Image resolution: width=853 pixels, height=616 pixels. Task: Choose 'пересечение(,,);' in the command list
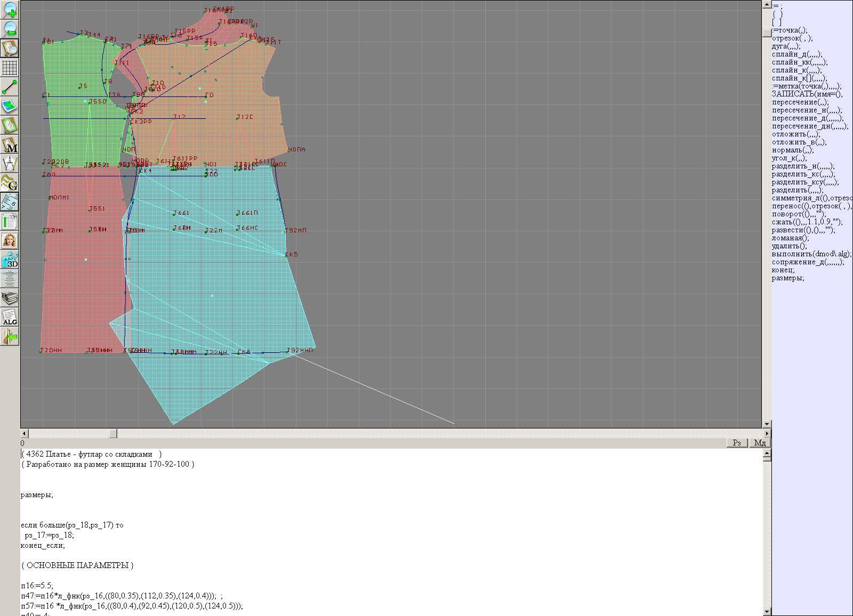(x=800, y=102)
